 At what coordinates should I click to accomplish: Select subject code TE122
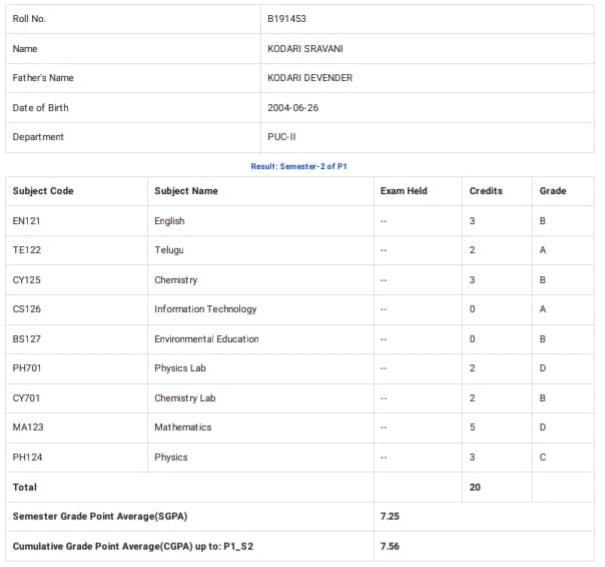click(27, 250)
